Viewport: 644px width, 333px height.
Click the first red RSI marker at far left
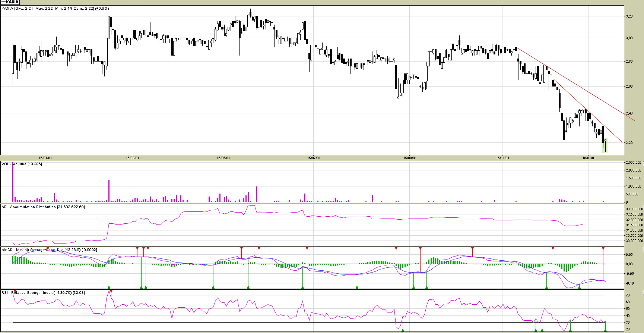15,291
